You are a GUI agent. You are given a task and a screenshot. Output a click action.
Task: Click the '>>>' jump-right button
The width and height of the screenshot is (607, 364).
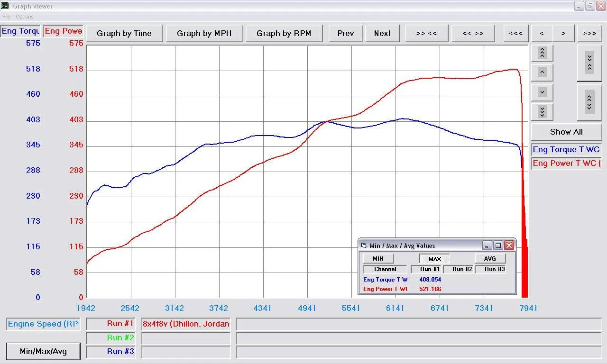(x=589, y=33)
